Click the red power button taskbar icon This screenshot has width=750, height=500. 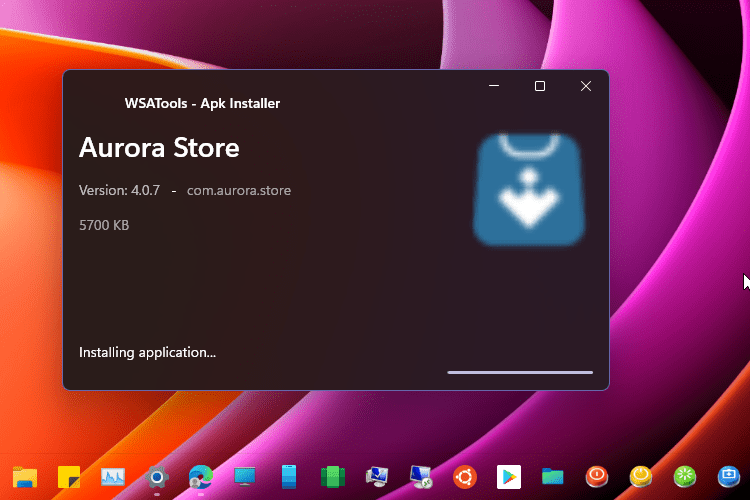tap(597, 477)
